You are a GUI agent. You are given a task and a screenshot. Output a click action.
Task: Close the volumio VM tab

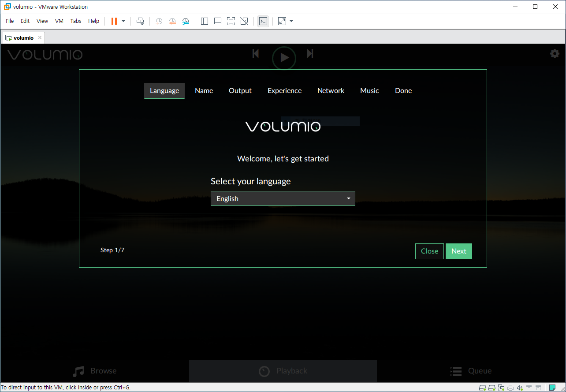pos(40,38)
